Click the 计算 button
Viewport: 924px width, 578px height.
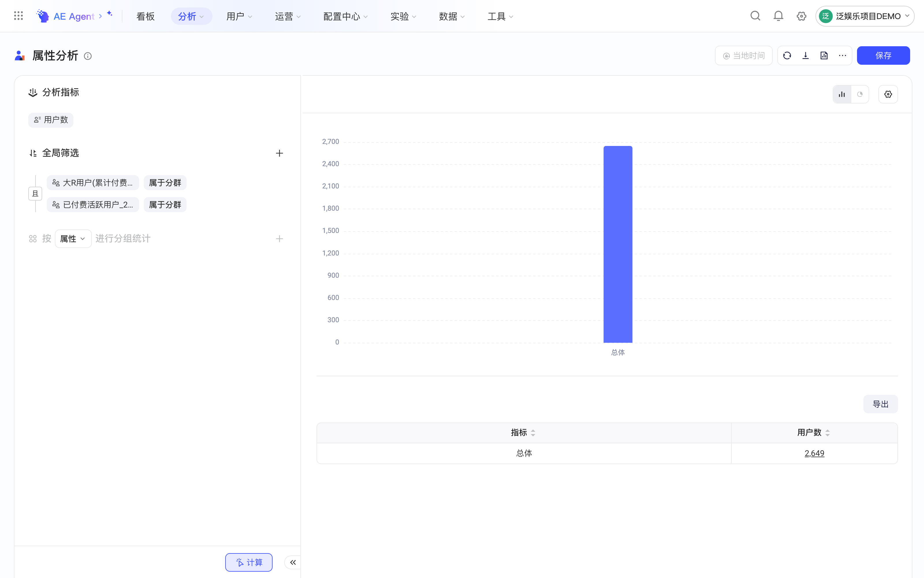pos(249,562)
